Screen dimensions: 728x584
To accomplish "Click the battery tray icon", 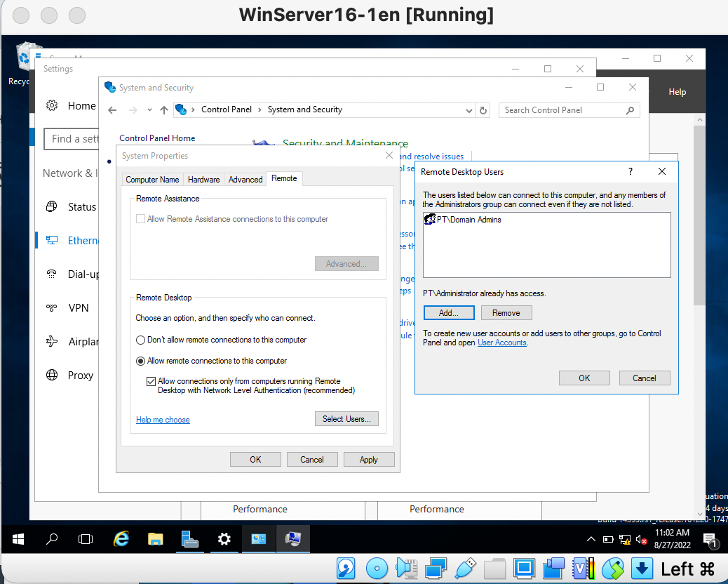I will 608,539.
